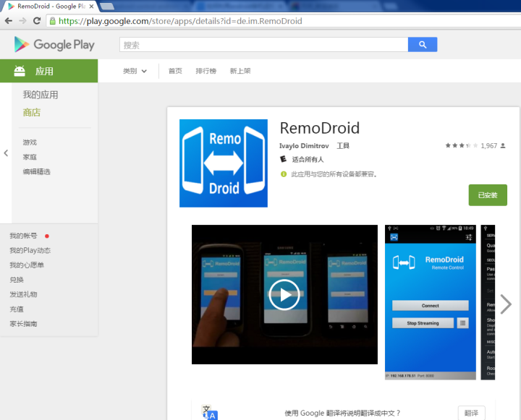
Task: Click the address bar URL
Action: tap(180, 21)
